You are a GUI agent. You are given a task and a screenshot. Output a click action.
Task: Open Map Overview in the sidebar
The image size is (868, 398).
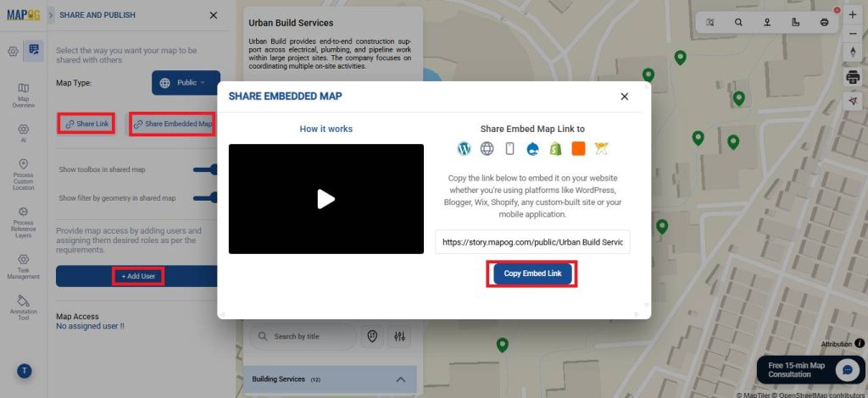23,96
